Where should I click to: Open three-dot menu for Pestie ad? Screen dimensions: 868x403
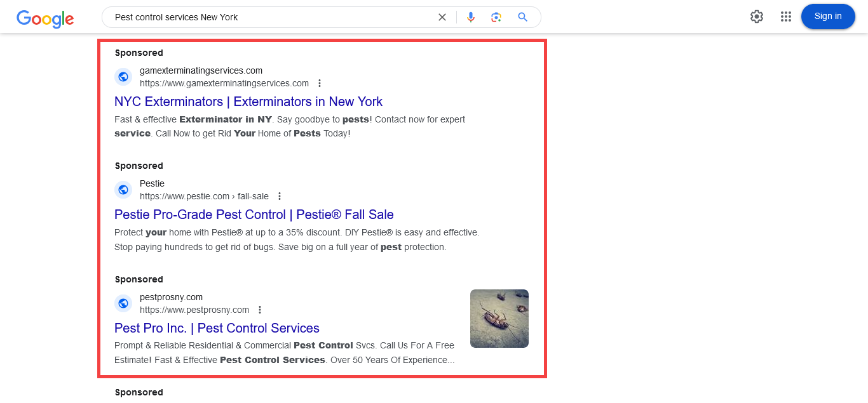(x=280, y=196)
